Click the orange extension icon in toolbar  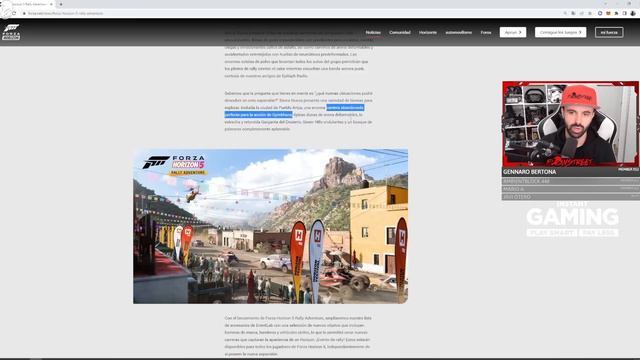(x=608, y=13)
